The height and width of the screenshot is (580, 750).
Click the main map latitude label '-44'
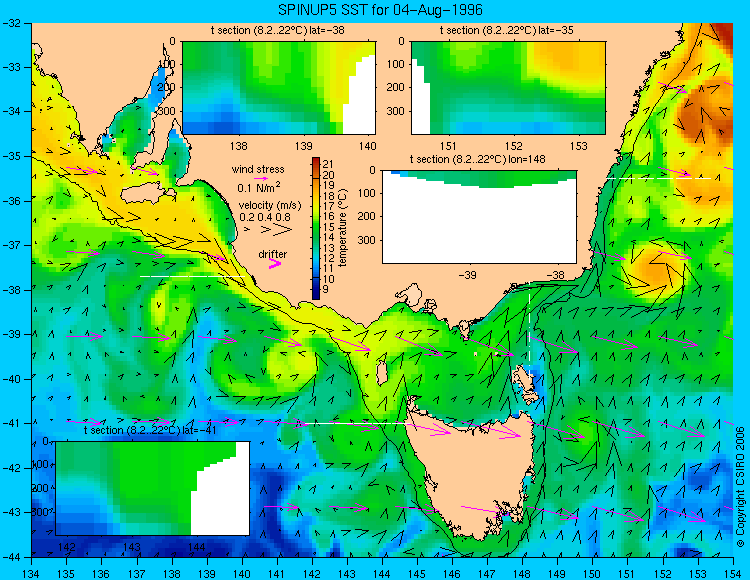point(11,557)
